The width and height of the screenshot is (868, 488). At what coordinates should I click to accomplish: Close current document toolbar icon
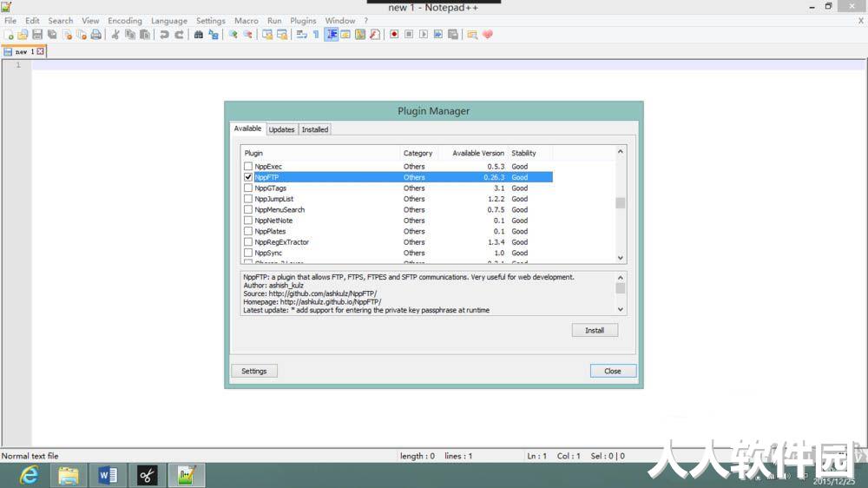tap(67, 35)
